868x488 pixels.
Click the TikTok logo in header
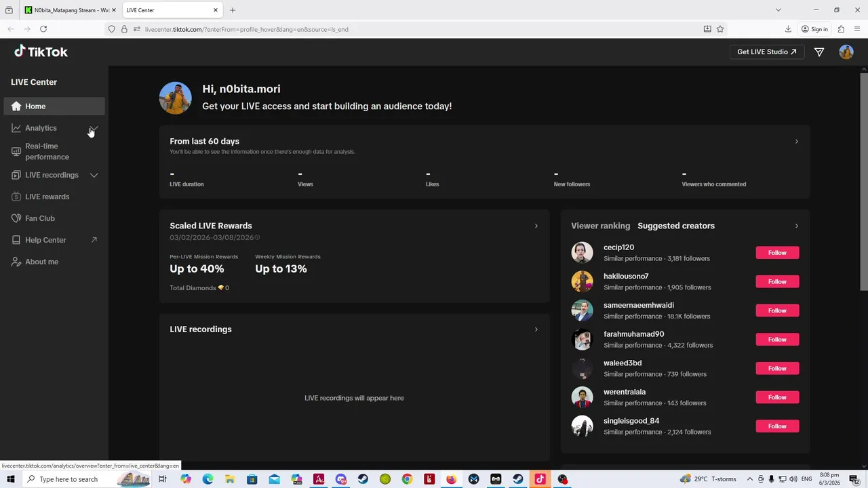pyautogui.click(x=41, y=52)
